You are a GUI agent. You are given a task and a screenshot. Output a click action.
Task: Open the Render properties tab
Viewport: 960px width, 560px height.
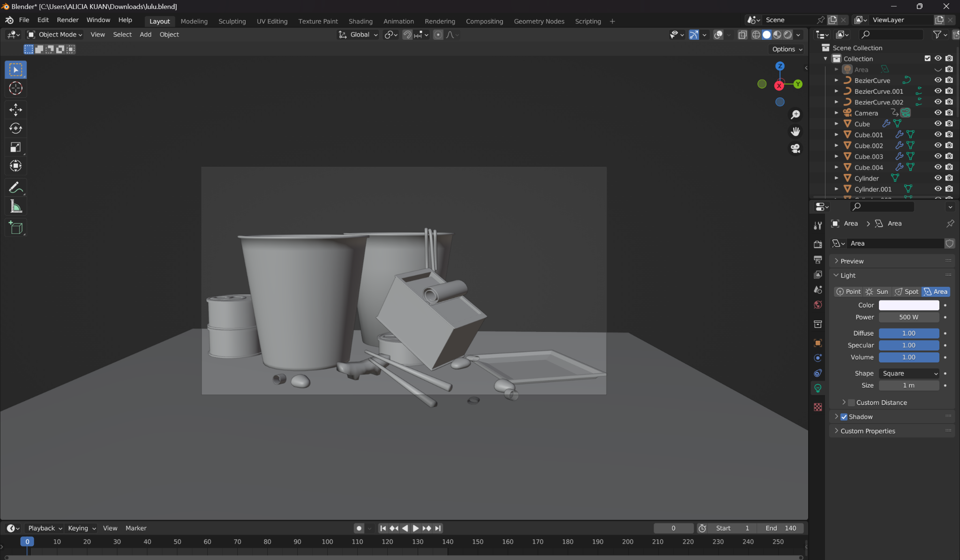[x=817, y=244]
